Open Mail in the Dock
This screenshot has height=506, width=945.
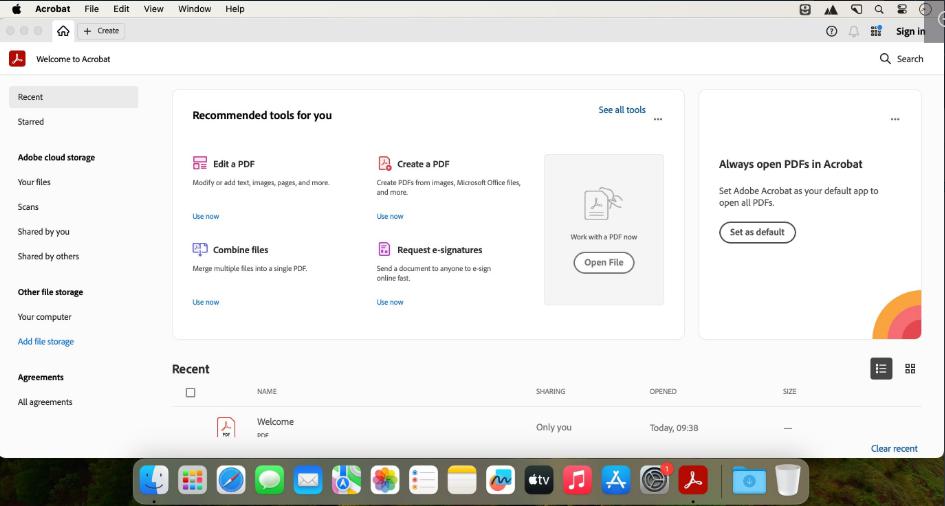[x=308, y=480]
